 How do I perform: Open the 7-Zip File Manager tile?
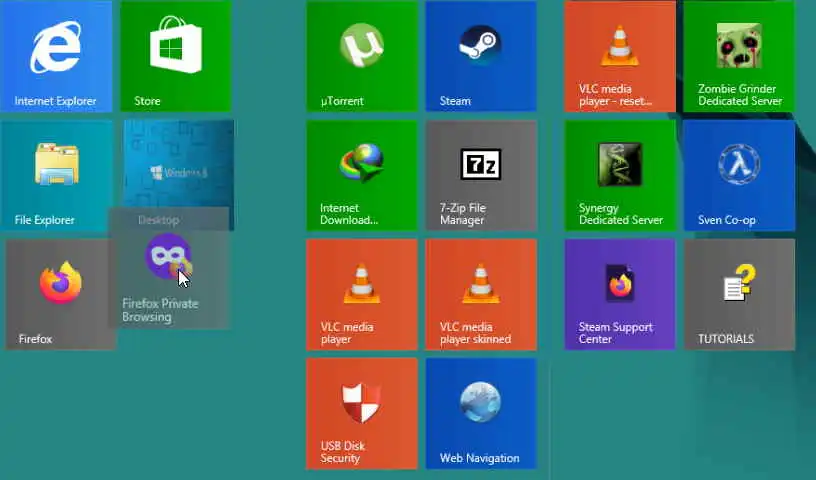(481, 175)
